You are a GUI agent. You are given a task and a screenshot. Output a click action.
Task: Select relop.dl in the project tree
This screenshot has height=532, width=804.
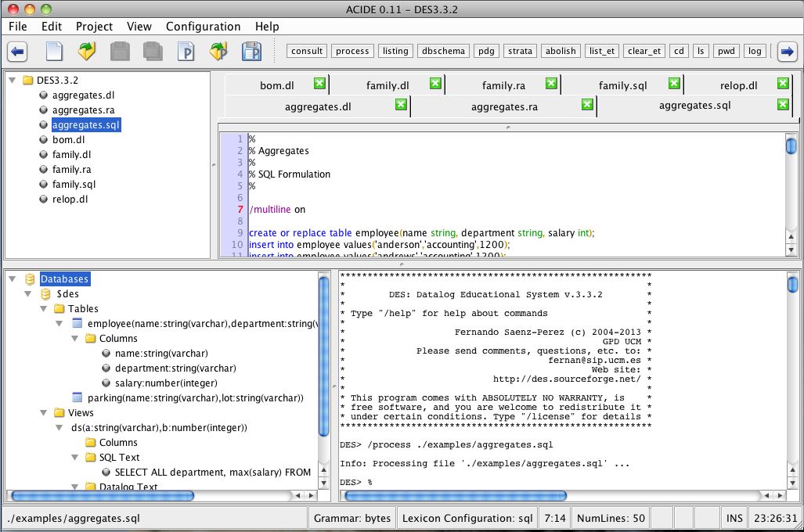(70, 199)
